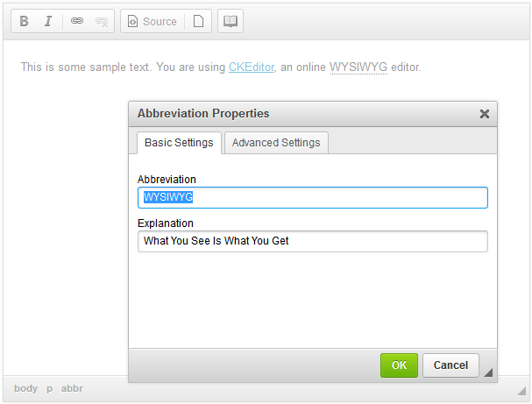Image resolution: width=532 pixels, height=404 pixels.
Task: Select the p element in the path bar
Action: [50, 388]
